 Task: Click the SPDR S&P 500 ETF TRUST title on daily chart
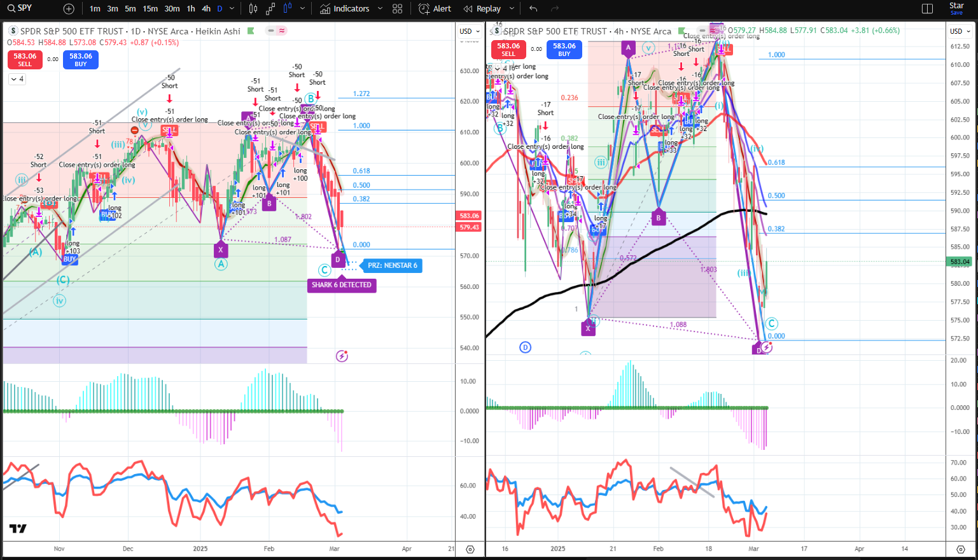(x=71, y=31)
